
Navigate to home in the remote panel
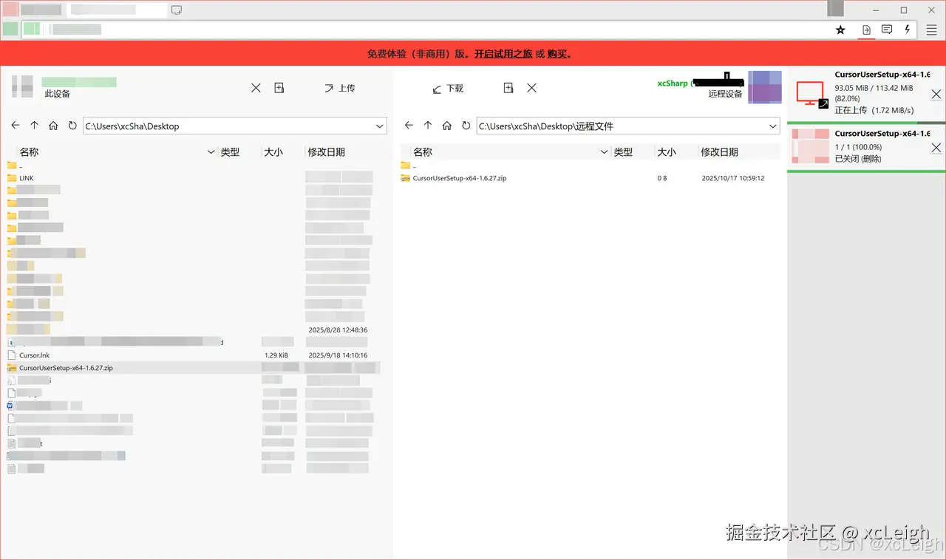pyautogui.click(x=447, y=126)
